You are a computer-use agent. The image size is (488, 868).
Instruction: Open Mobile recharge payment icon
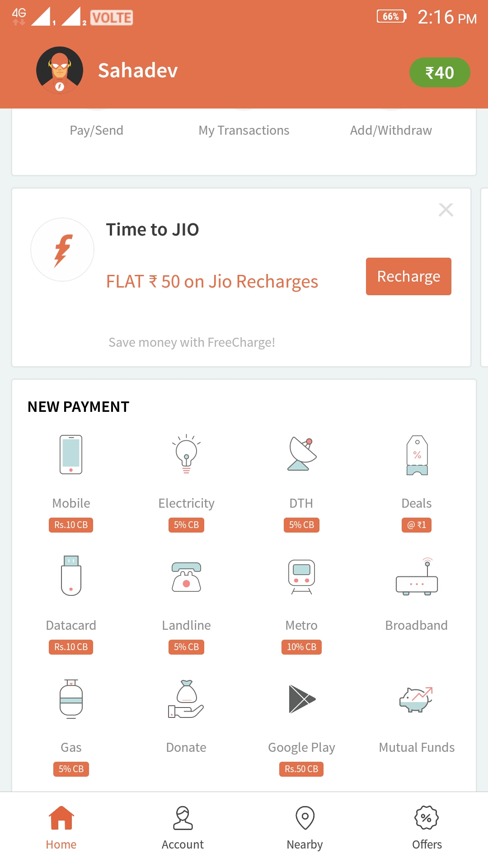[71, 455]
